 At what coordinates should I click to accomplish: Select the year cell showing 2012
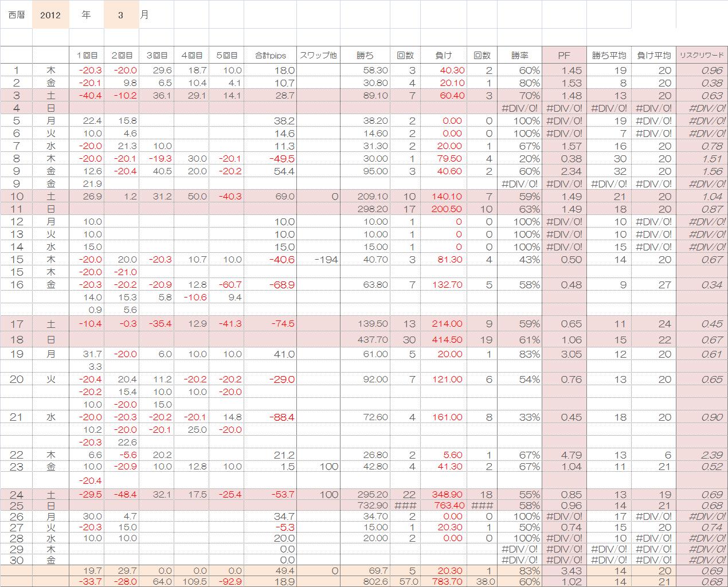pyautogui.click(x=50, y=15)
